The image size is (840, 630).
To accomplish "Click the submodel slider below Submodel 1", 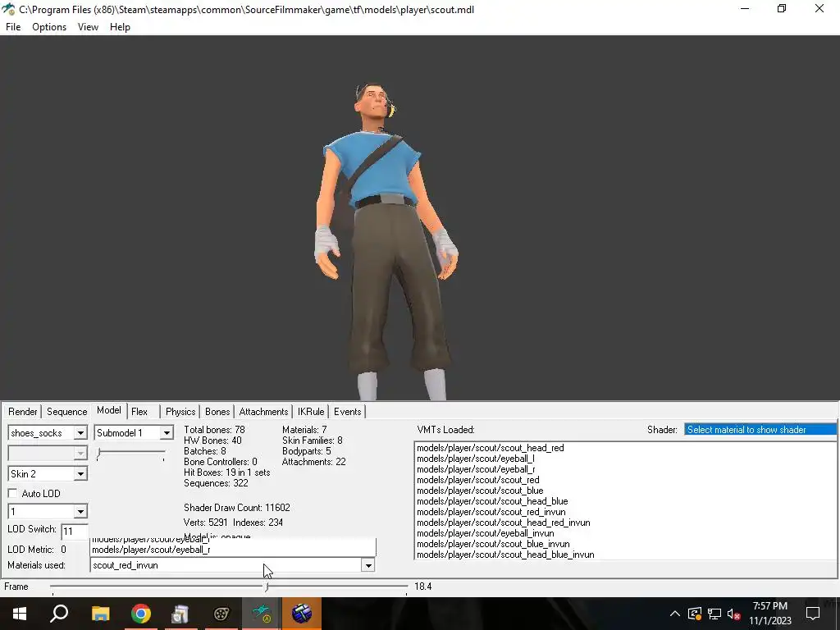I will [130, 454].
